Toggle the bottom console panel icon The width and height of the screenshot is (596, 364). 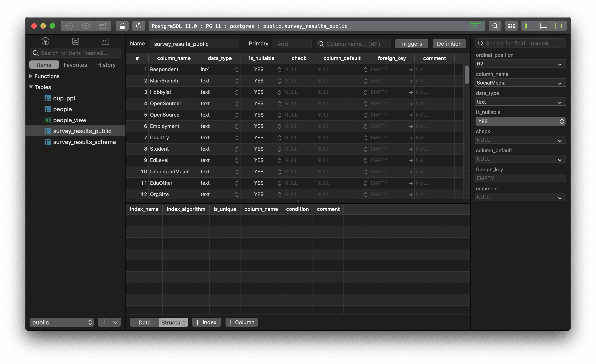pyautogui.click(x=544, y=26)
